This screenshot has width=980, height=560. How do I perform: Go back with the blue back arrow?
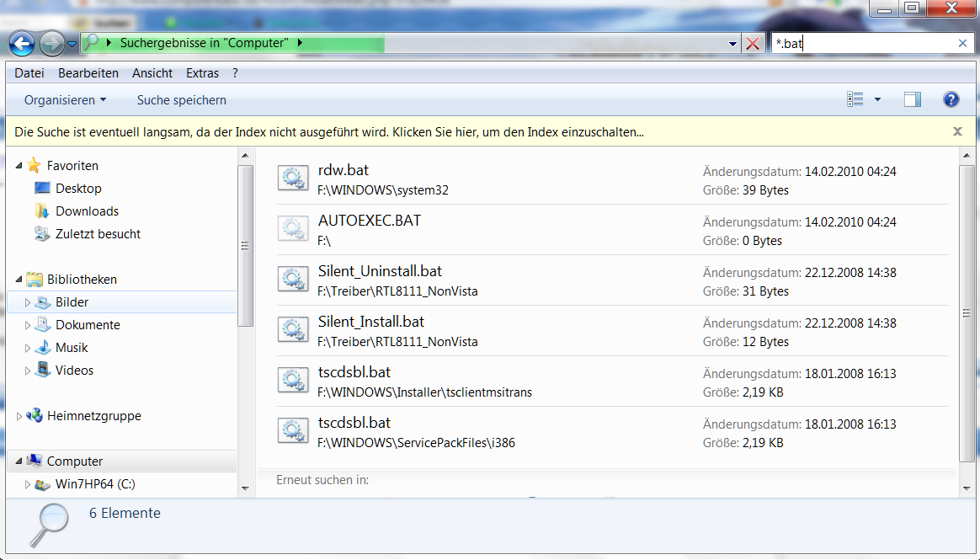(x=22, y=44)
